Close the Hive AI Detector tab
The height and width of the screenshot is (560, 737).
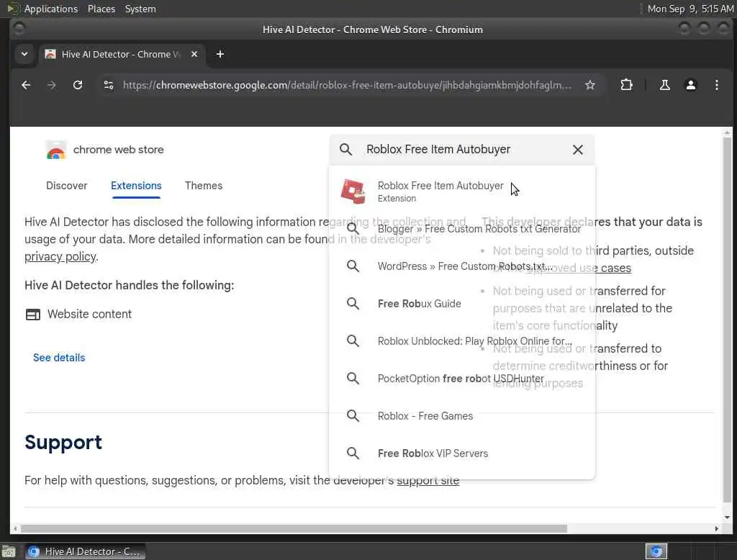pyautogui.click(x=194, y=54)
